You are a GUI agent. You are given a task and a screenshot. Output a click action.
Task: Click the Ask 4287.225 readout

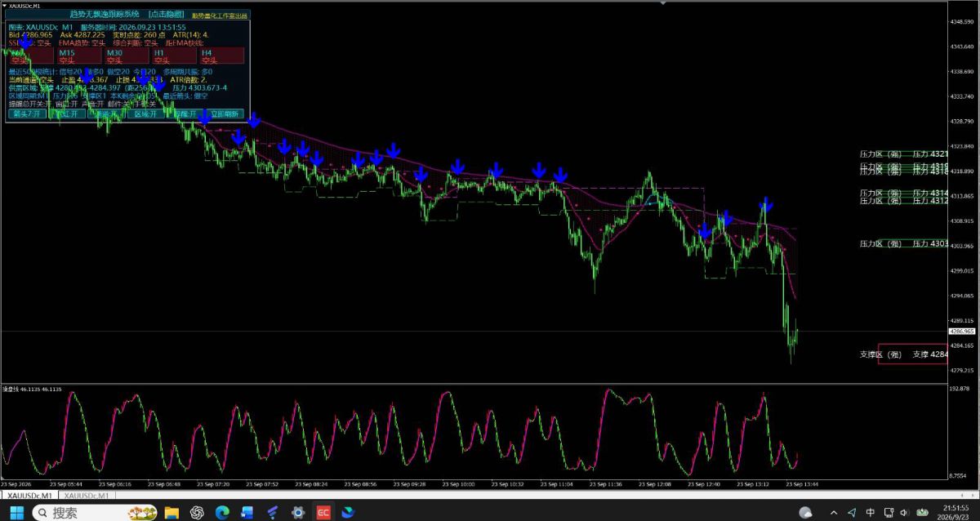click(82, 35)
